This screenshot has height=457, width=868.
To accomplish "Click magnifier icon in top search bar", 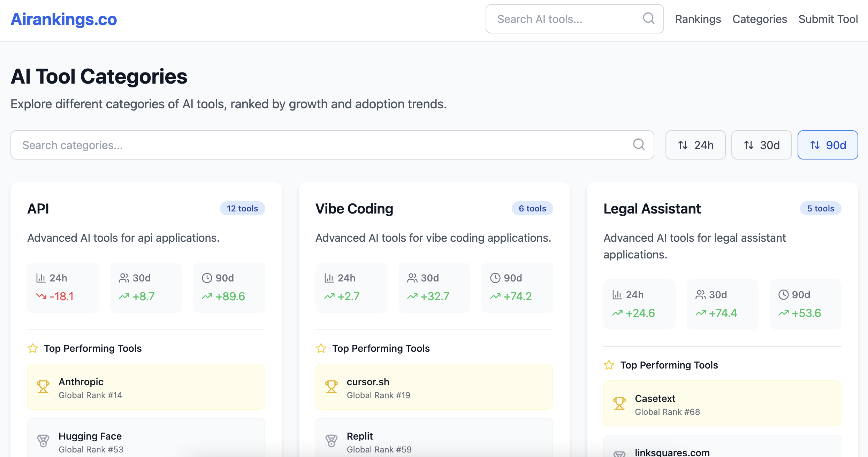I will (648, 18).
